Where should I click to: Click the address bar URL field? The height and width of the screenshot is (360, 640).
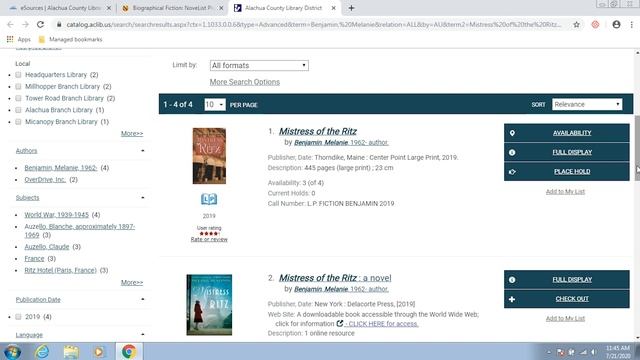[313, 24]
